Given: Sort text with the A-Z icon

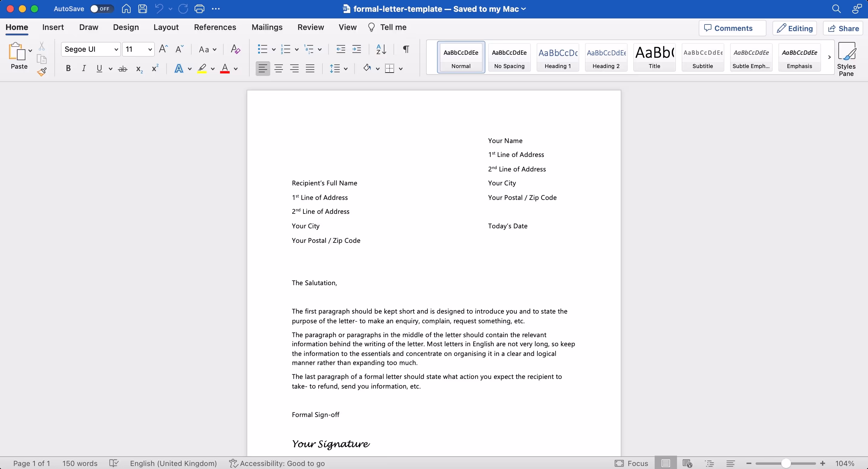Looking at the screenshot, I should pos(381,49).
